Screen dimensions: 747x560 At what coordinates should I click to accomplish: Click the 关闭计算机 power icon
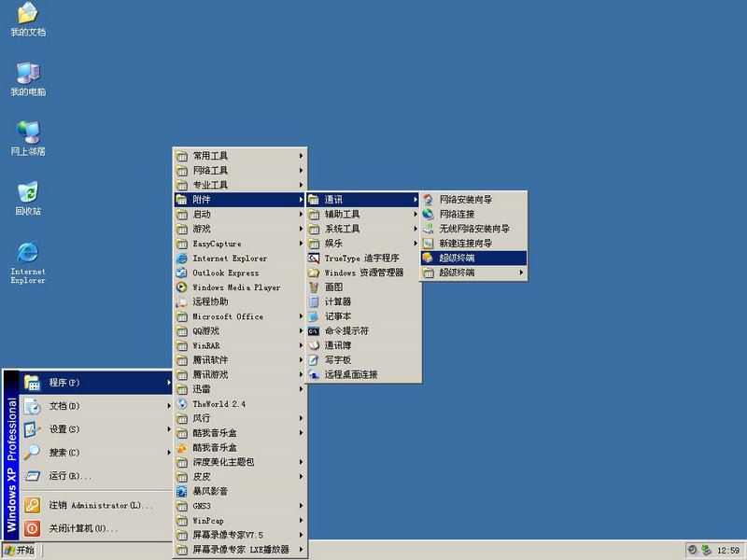pyautogui.click(x=32, y=528)
